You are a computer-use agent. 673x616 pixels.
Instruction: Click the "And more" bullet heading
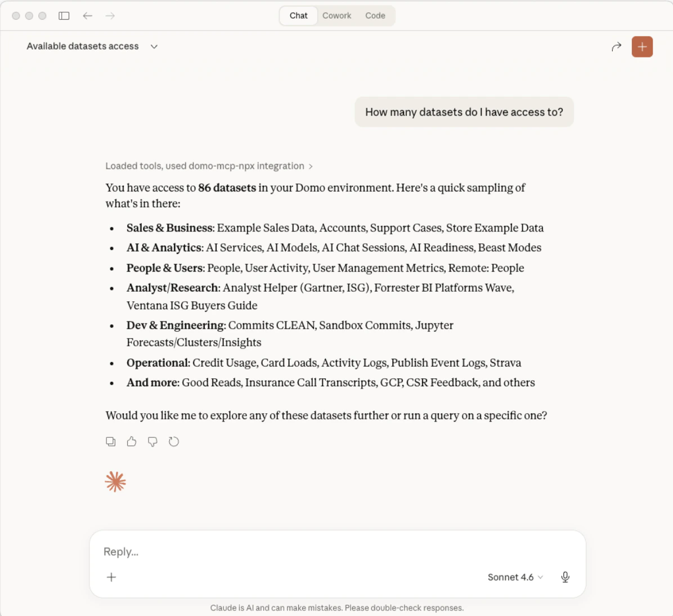[152, 383]
